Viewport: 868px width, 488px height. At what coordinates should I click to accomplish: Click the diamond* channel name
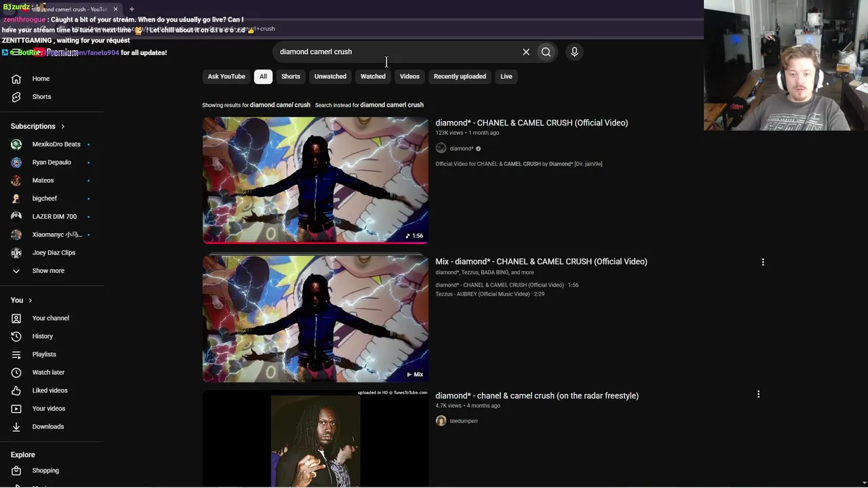(461, 148)
